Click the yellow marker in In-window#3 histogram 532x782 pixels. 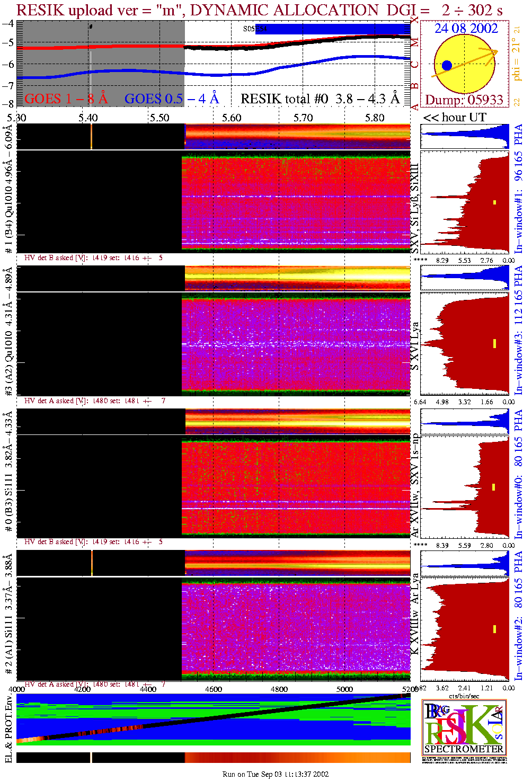pos(494,343)
